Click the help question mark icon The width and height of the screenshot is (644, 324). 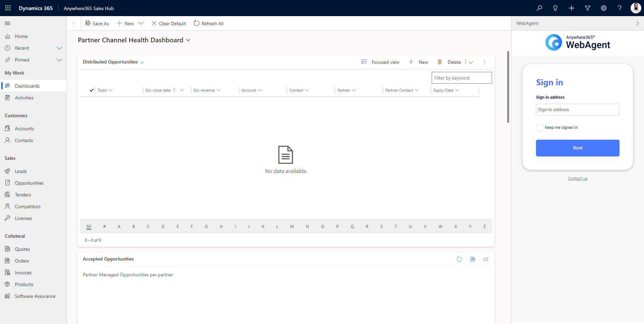click(x=620, y=8)
